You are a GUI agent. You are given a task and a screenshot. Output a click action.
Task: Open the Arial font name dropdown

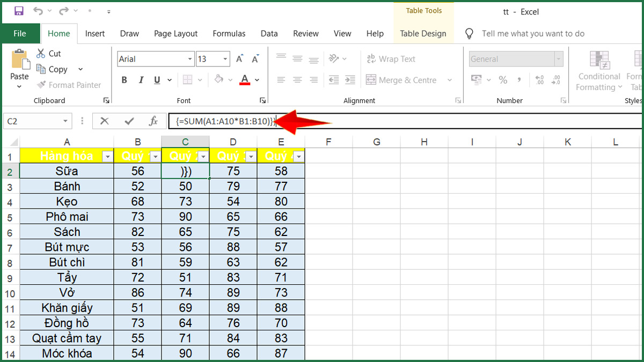(x=190, y=59)
